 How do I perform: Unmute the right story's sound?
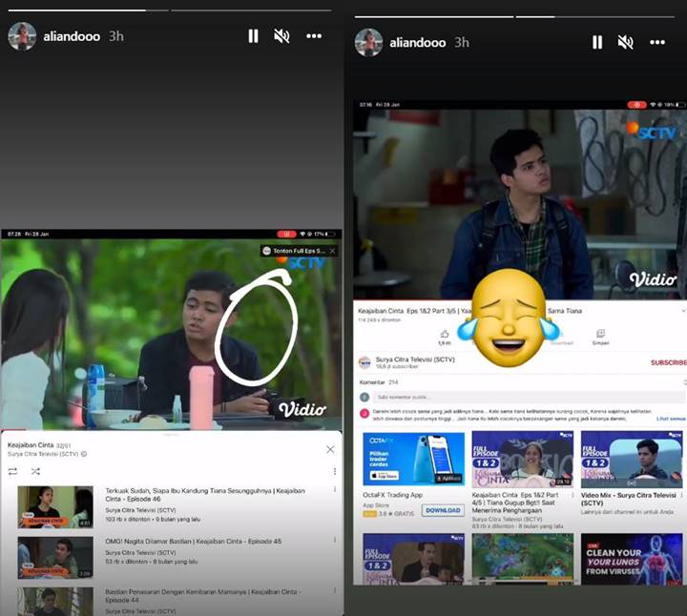[x=626, y=43]
